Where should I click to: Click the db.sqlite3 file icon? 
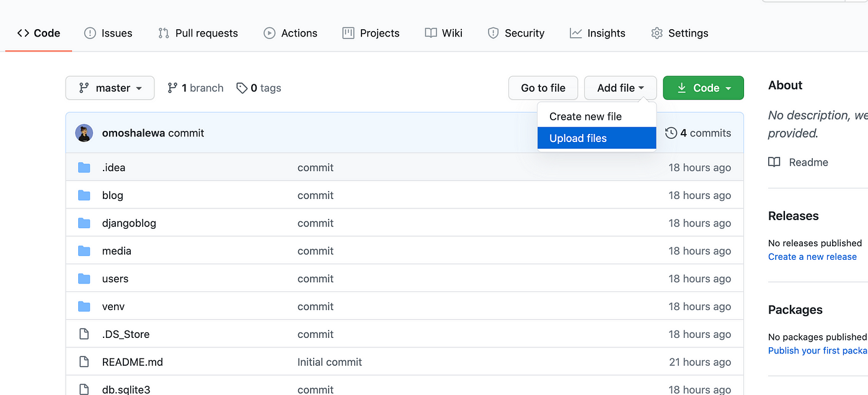click(84, 389)
